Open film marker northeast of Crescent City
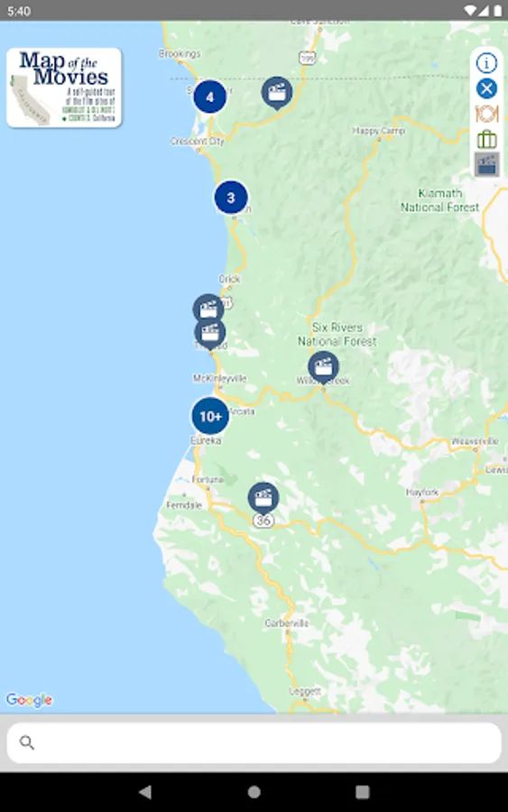Screen dimensions: 508x812 [277, 93]
